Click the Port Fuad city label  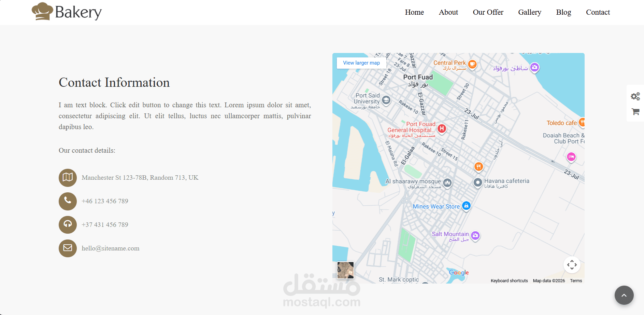coord(418,80)
